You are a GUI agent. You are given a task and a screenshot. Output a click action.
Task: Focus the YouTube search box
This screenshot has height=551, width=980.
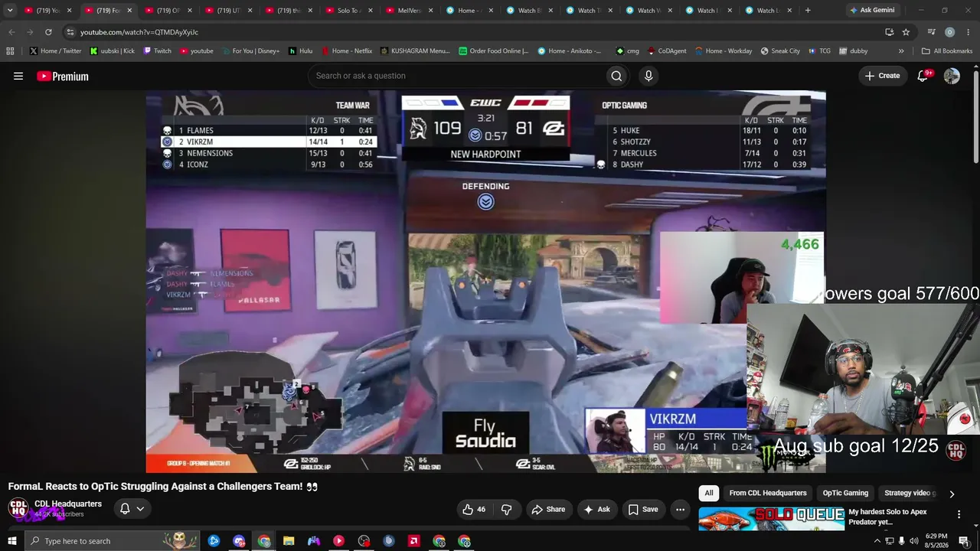click(456, 76)
